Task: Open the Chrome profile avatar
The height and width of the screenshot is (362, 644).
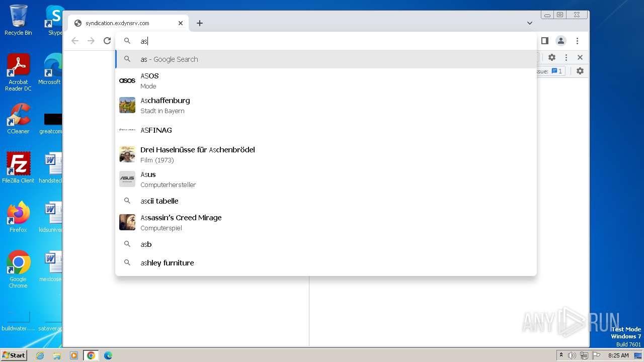Action: (561, 41)
